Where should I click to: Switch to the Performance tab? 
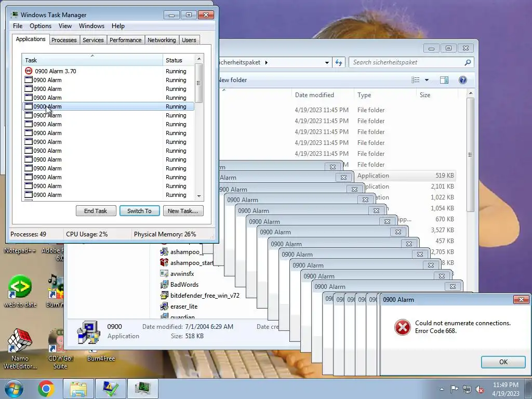point(126,40)
